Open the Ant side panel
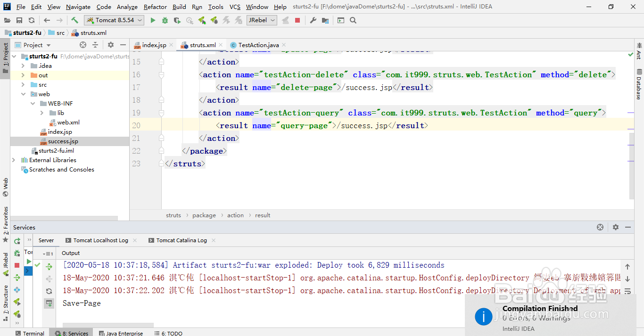Image resolution: width=644 pixels, height=336 pixels. [639, 51]
